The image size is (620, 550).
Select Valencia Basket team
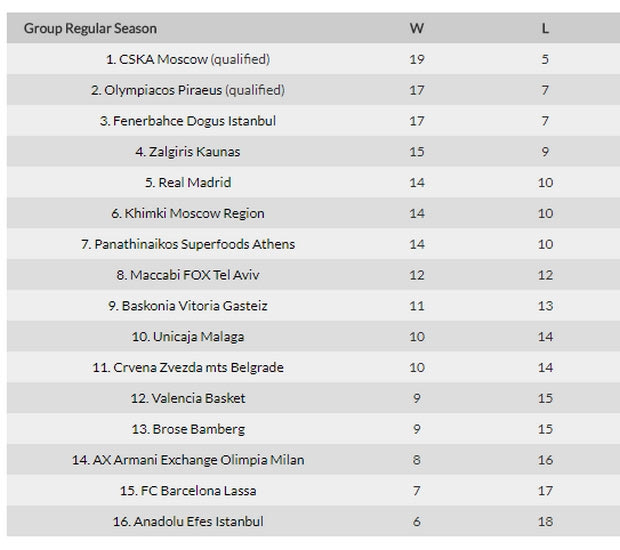coord(198,398)
